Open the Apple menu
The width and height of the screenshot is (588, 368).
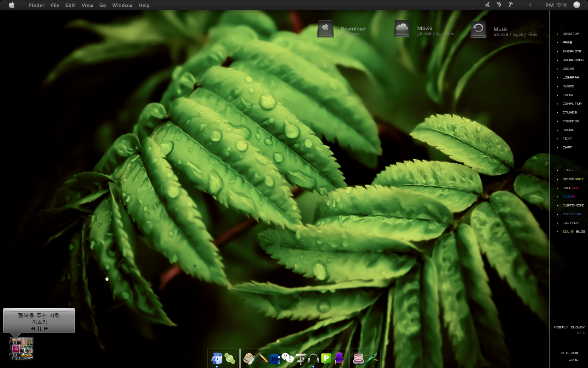(11, 5)
